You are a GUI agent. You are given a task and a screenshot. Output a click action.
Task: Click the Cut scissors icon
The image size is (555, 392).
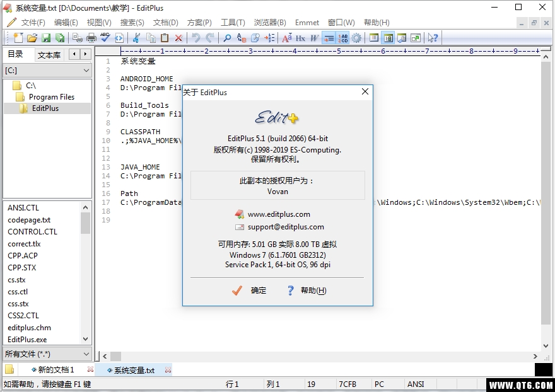coord(136,38)
